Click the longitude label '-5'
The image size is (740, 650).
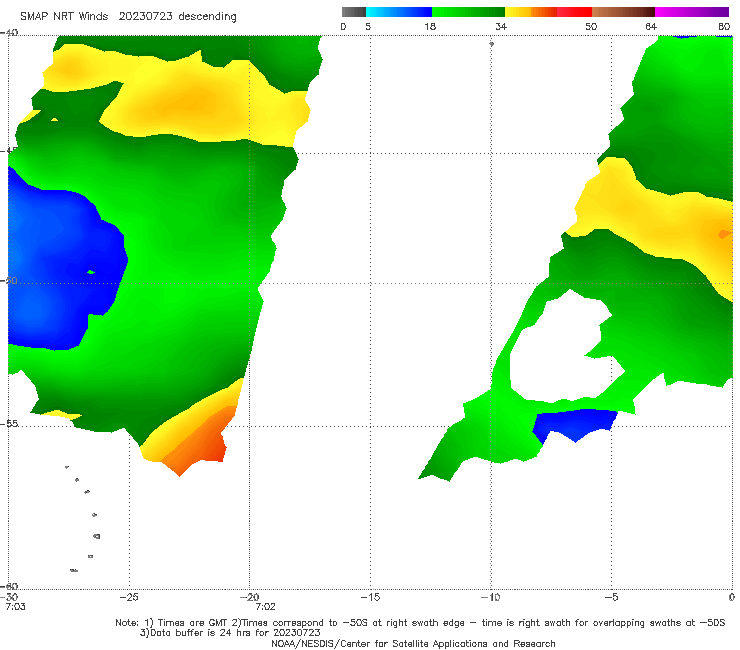611,597
